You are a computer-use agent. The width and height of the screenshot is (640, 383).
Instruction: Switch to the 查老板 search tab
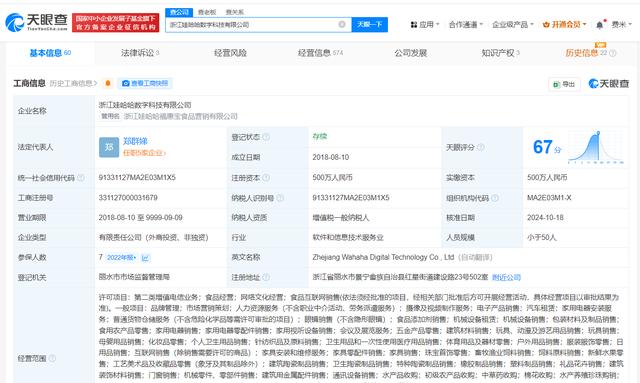pyautogui.click(x=207, y=12)
